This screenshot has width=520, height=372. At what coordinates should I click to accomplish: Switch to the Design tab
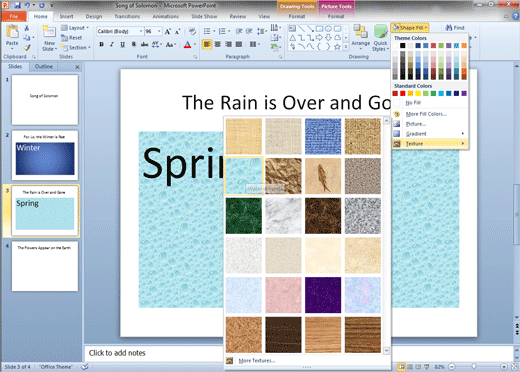[94, 16]
